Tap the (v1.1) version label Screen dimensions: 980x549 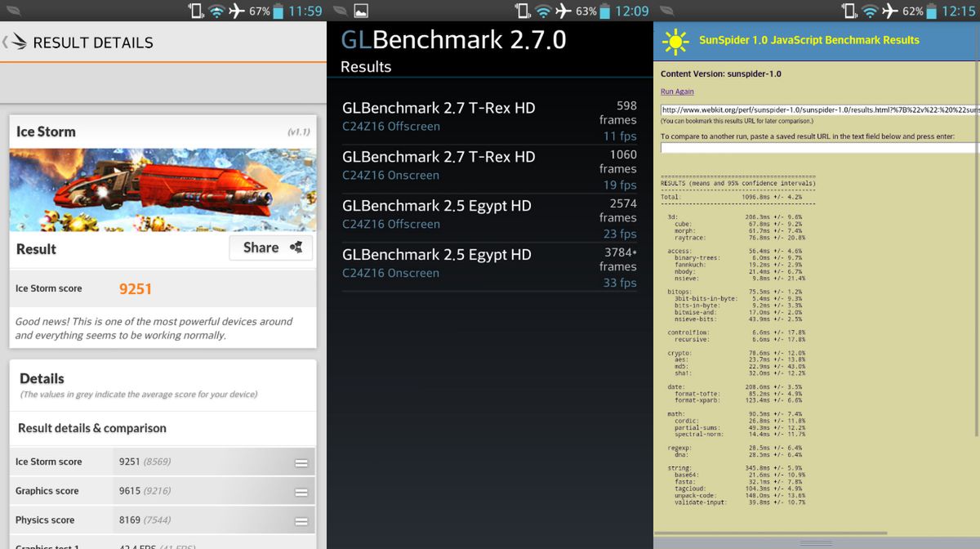point(298,132)
